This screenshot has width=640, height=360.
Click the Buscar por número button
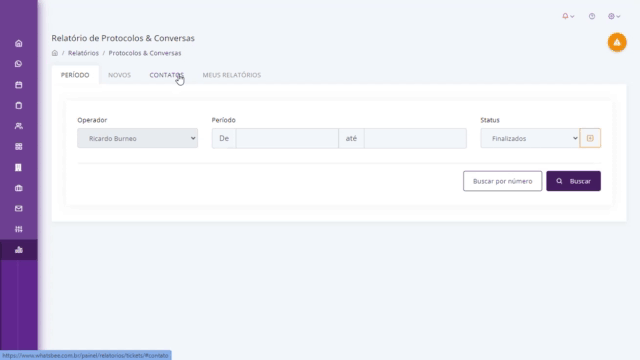click(502, 181)
